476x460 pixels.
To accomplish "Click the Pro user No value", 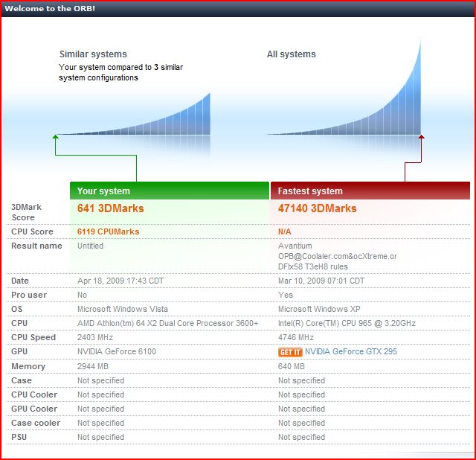I will [x=82, y=295].
